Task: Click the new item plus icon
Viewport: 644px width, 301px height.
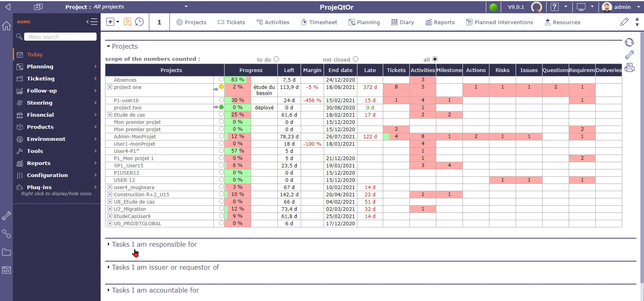Action: (110, 22)
